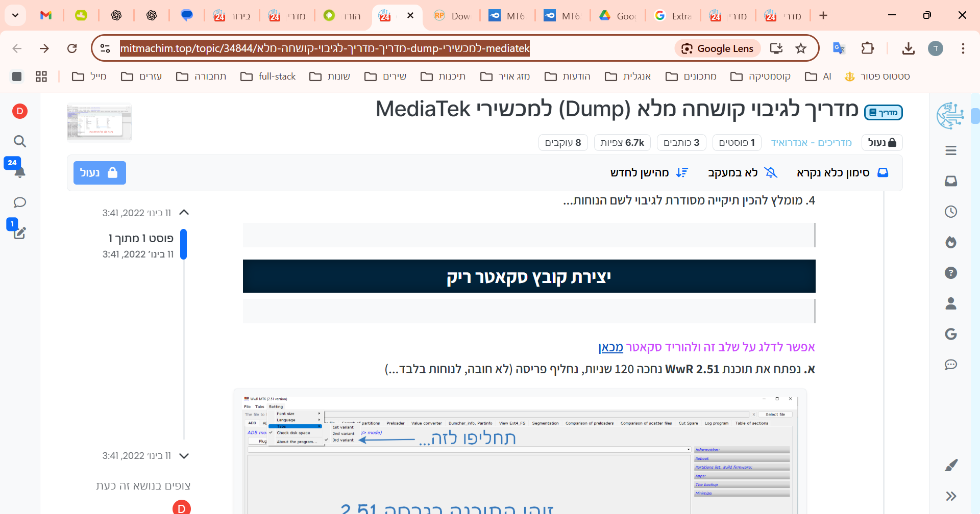This screenshot has width=980, height=514.
Task: Open the עזרים bookmarks folder
Action: 141,76
